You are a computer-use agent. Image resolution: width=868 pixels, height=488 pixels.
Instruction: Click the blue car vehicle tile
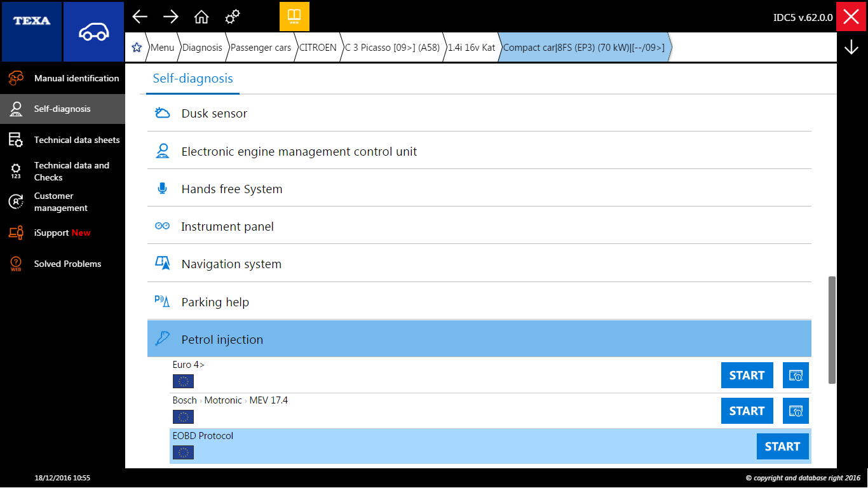pyautogui.click(x=93, y=31)
